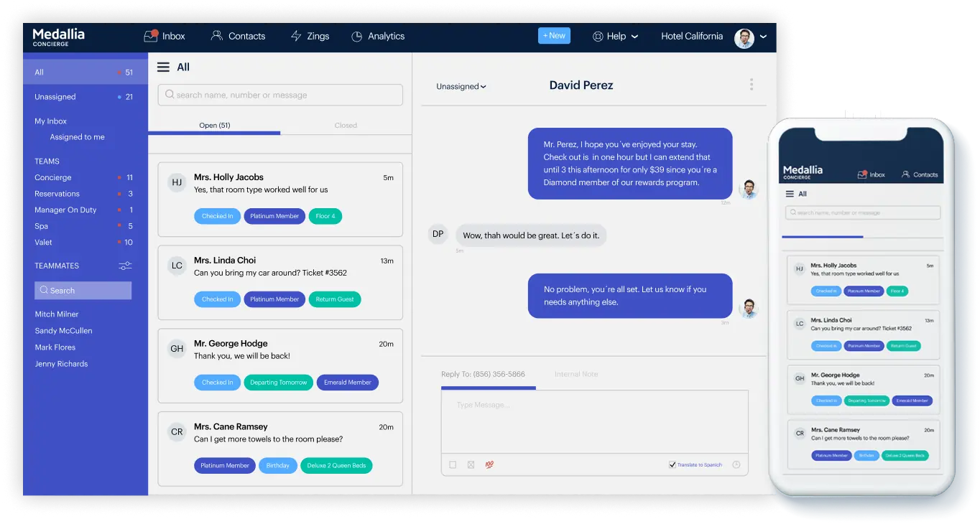The width and height of the screenshot is (980, 524).
Task: Select Assigned to me in the sidebar
Action: (x=78, y=137)
